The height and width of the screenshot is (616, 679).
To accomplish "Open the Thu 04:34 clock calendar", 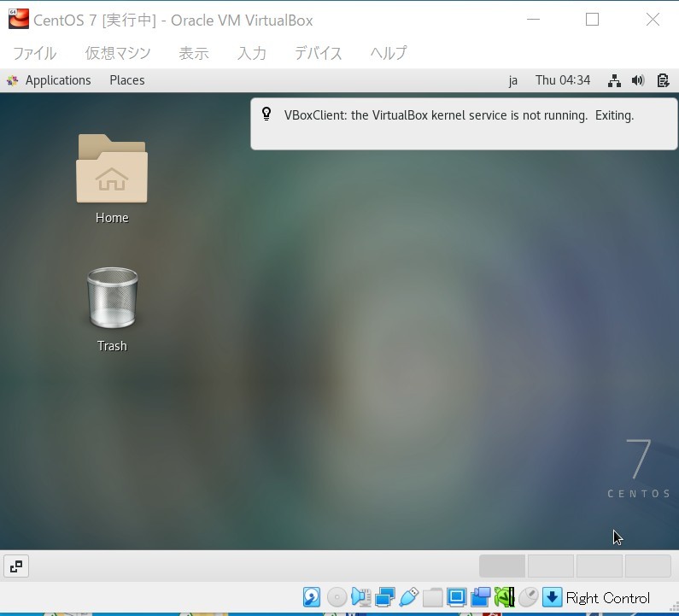I will (x=563, y=80).
